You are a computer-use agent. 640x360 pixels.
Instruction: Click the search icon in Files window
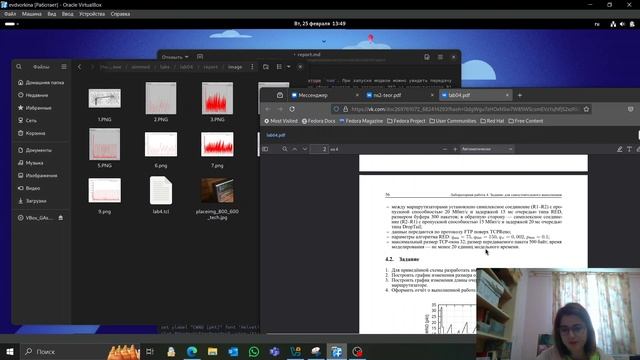[x=19, y=67]
